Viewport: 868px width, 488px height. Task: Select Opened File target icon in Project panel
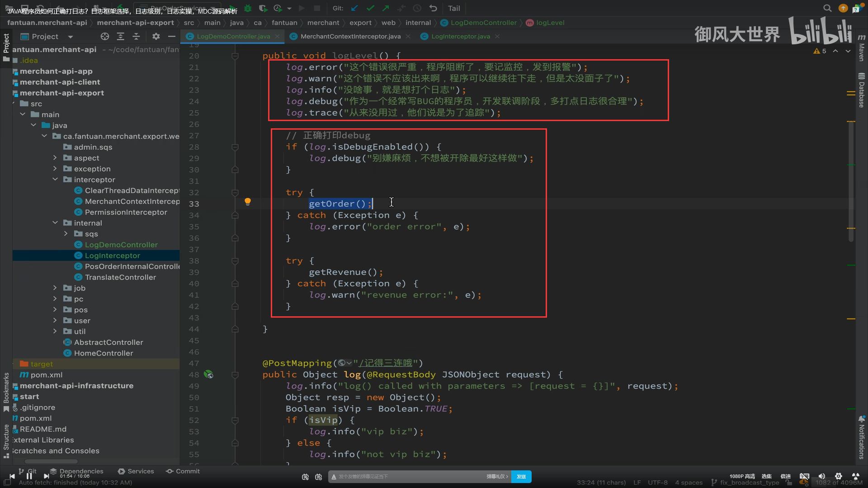pos(105,36)
